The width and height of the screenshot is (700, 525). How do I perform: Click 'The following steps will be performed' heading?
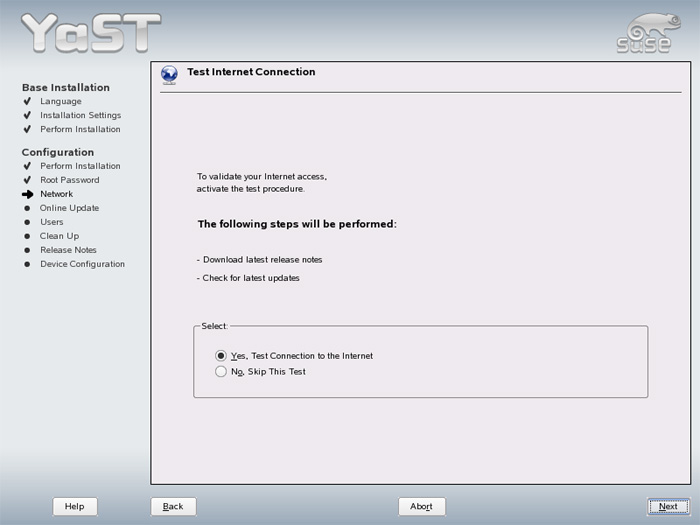(x=297, y=224)
